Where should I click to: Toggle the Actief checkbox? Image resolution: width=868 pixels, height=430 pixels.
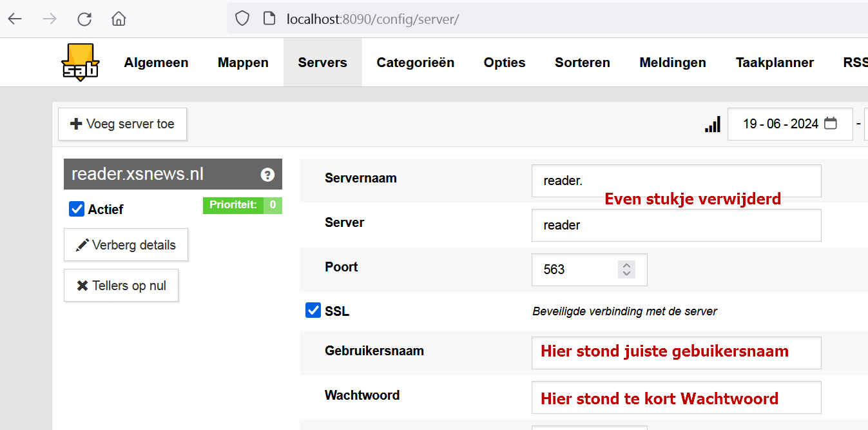tap(77, 209)
